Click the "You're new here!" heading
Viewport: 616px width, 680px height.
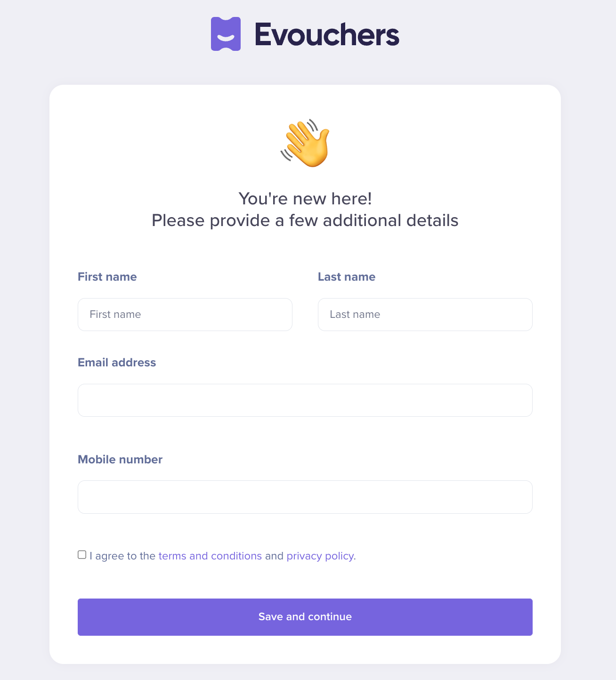click(x=305, y=199)
